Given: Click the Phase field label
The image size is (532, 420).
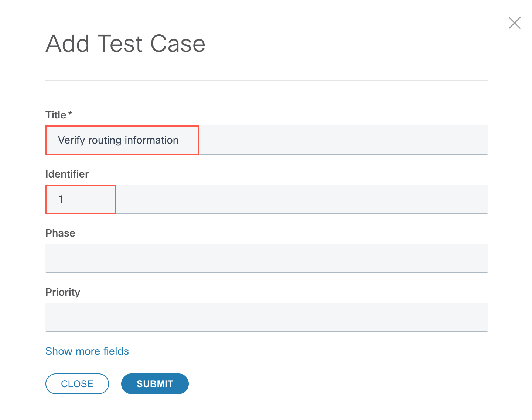Looking at the screenshot, I should [x=60, y=233].
